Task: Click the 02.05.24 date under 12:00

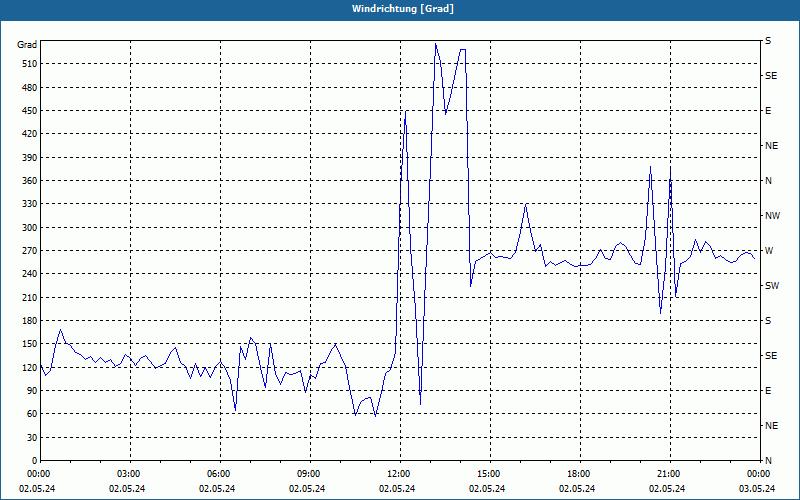Action: (397, 489)
